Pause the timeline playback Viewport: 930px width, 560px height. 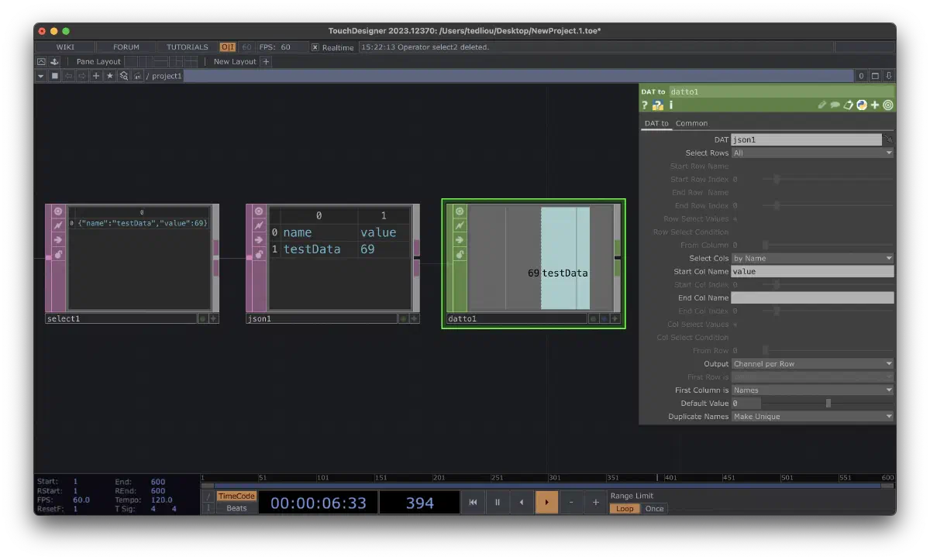pyautogui.click(x=498, y=502)
